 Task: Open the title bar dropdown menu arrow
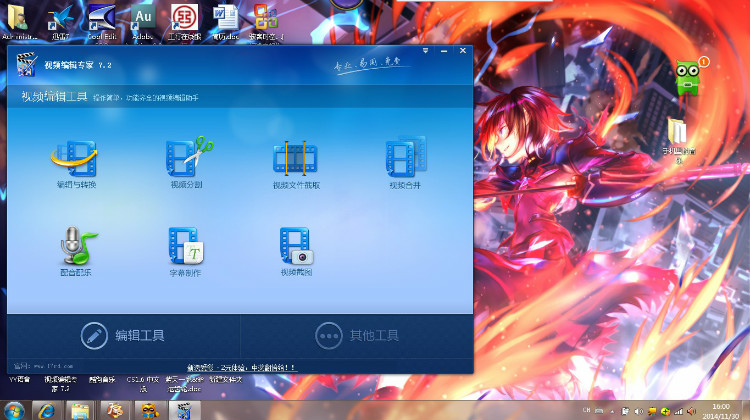coord(425,51)
